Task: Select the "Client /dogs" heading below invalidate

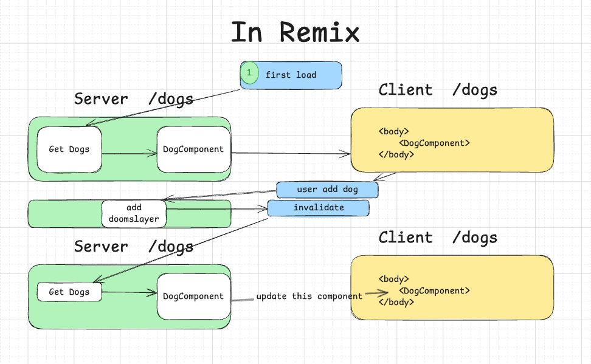Action: [x=438, y=238]
